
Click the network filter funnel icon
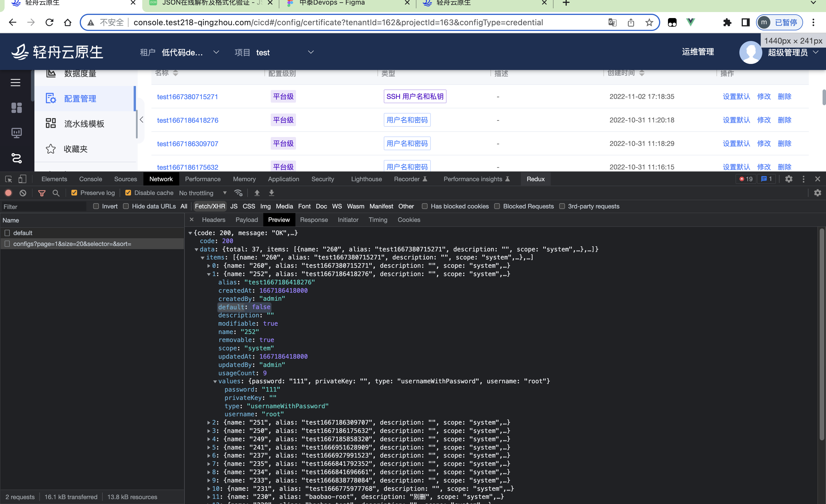pos(42,193)
